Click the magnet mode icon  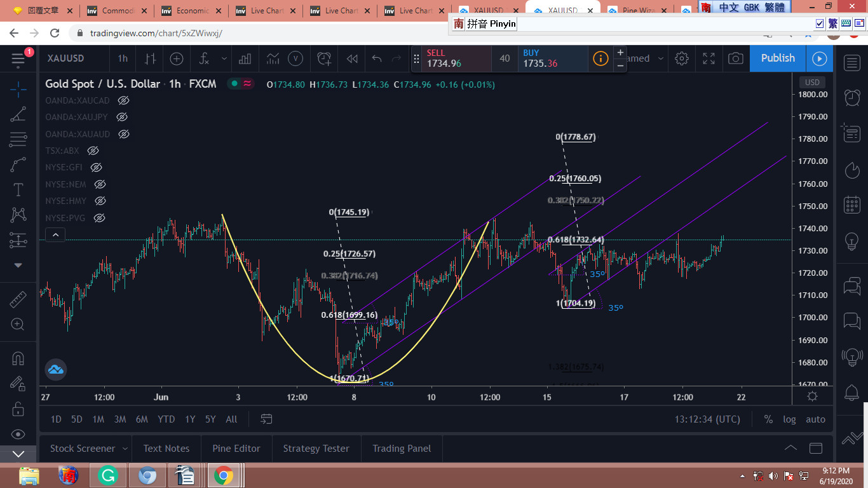click(18, 358)
